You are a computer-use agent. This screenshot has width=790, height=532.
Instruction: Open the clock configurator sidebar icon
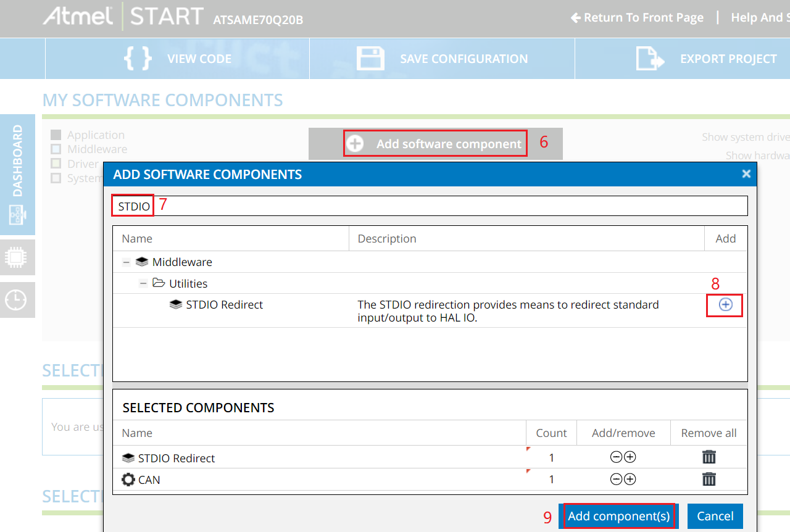coord(15,301)
